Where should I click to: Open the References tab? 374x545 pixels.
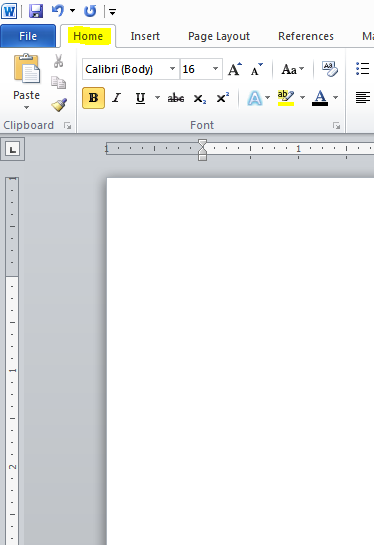306,36
